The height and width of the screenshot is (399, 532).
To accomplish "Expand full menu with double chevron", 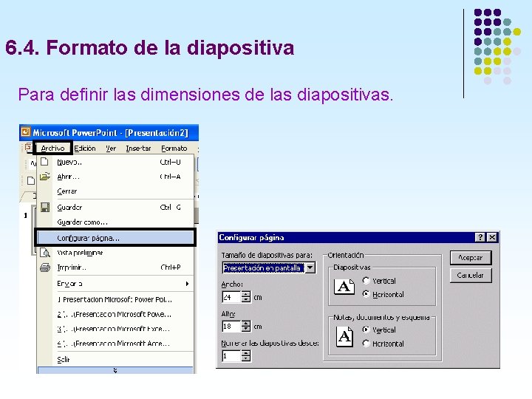I will (x=115, y=370).
